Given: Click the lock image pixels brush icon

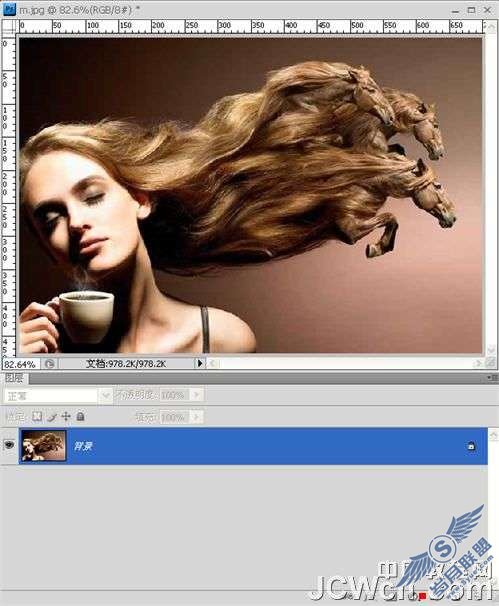Looking at the screenshot, I should pos(52,417).
